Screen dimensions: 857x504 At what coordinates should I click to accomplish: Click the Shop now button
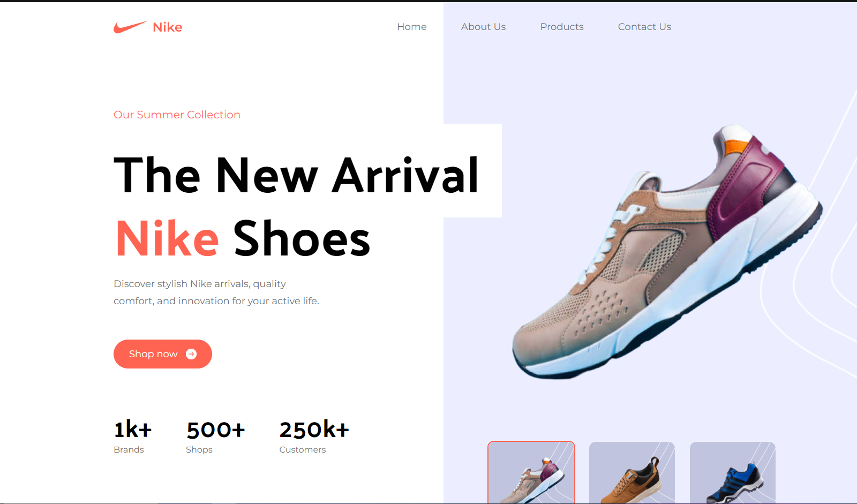[163, 354]
